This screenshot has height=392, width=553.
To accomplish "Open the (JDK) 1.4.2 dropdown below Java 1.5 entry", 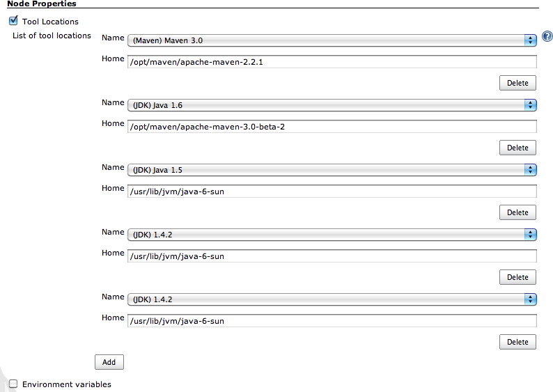I will (332, 235).
